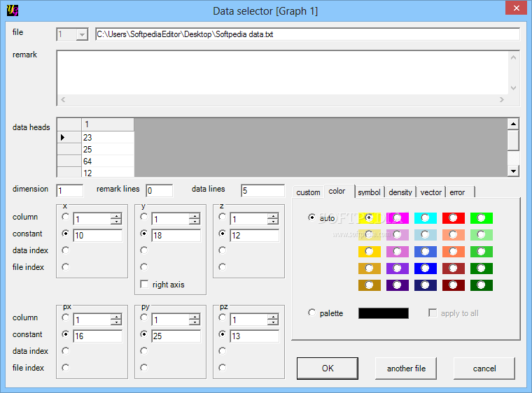Select the x file index radio button

tap(66, 267)
